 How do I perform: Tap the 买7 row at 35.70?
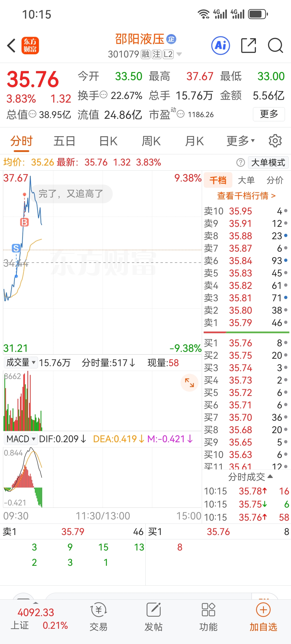pos(246,417)
